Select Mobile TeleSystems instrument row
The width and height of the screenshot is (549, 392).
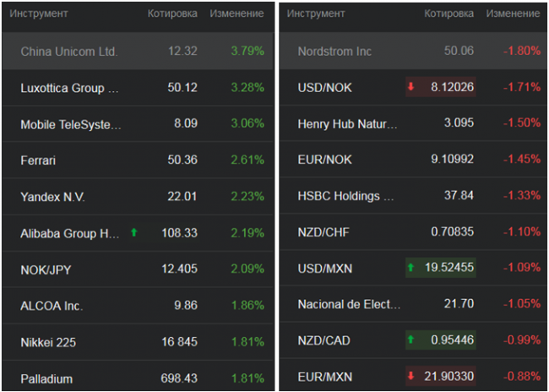pos(71,124)
